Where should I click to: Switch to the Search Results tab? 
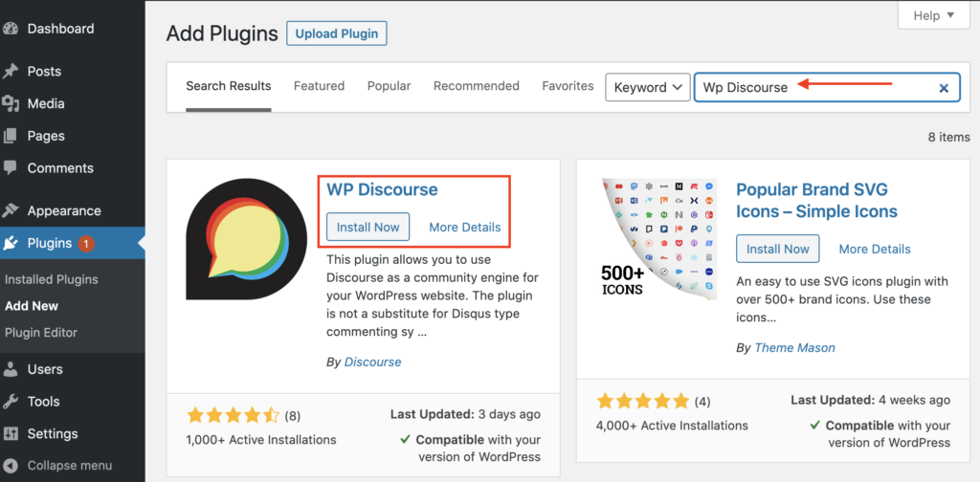tap(229, 86)
